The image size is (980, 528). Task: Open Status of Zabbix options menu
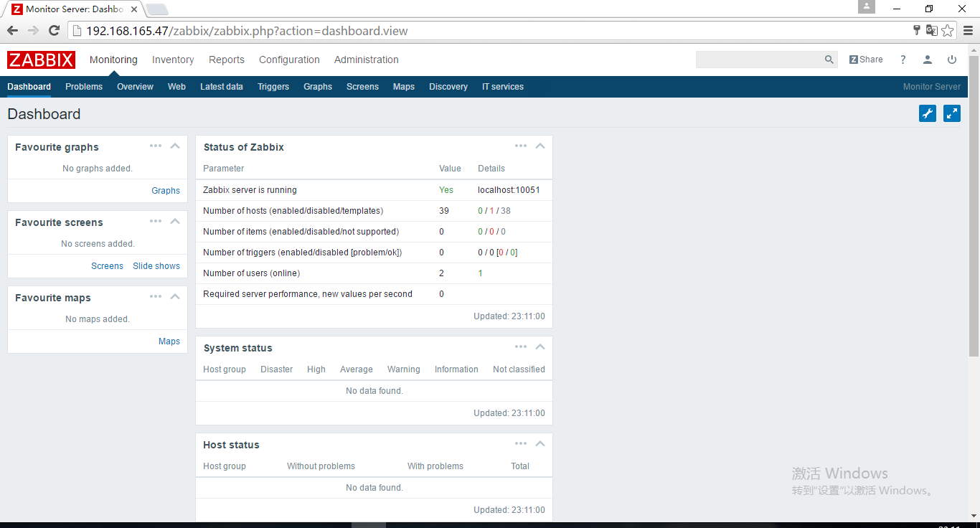(x=521, y=146)
